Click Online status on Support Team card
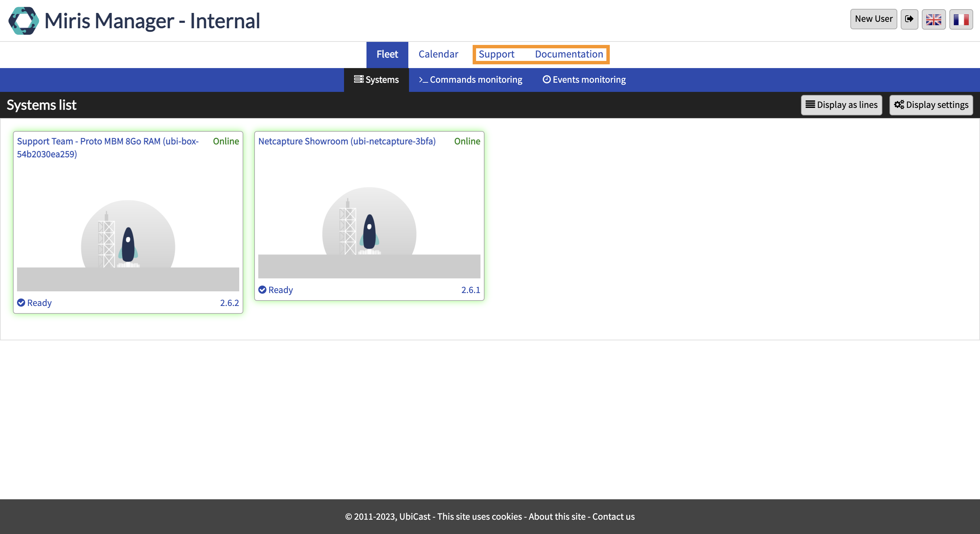980x534 pixels. [226, 141]
